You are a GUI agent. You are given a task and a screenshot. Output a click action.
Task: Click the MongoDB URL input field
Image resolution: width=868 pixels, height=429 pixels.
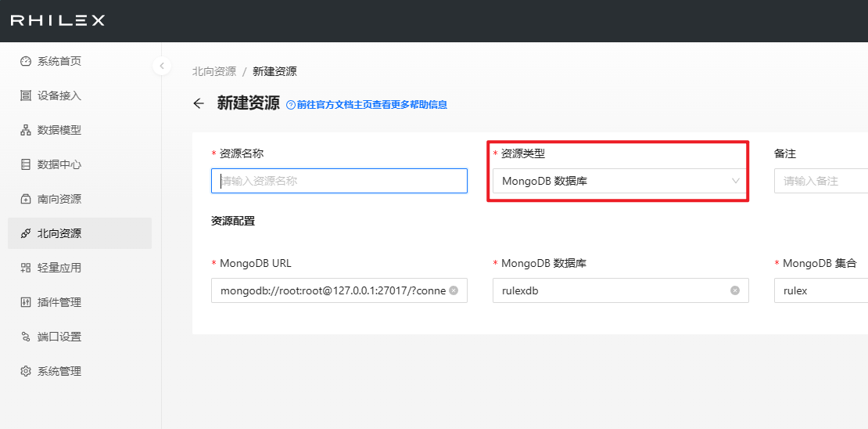[x=339, y=290]
